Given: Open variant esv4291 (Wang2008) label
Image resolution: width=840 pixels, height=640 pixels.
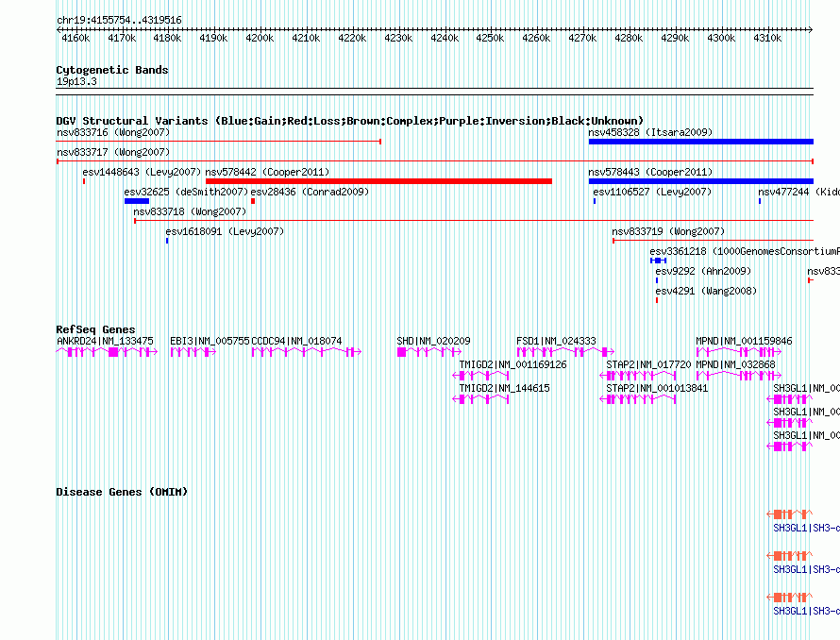Looking at the screenshot, I should point(706,291).
